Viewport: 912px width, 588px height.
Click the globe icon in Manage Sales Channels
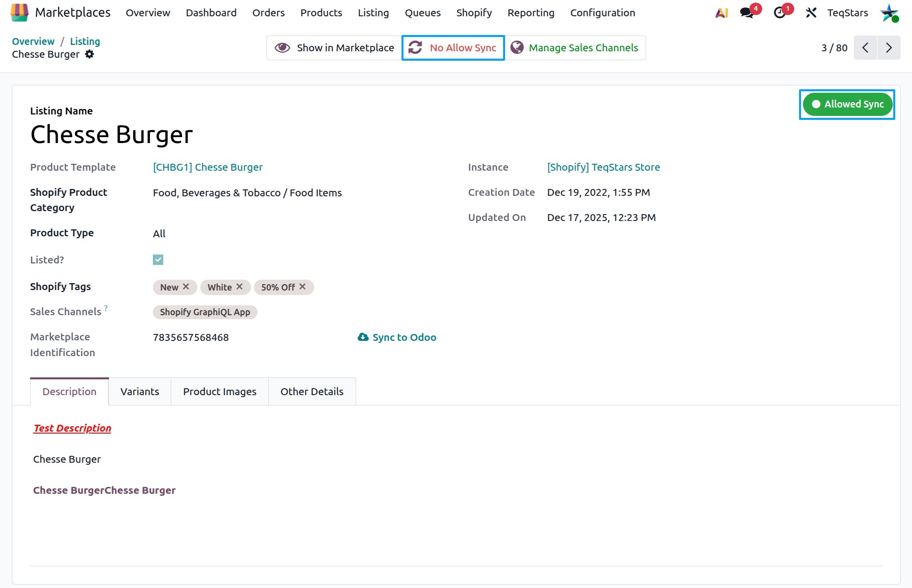click(517, 48)
